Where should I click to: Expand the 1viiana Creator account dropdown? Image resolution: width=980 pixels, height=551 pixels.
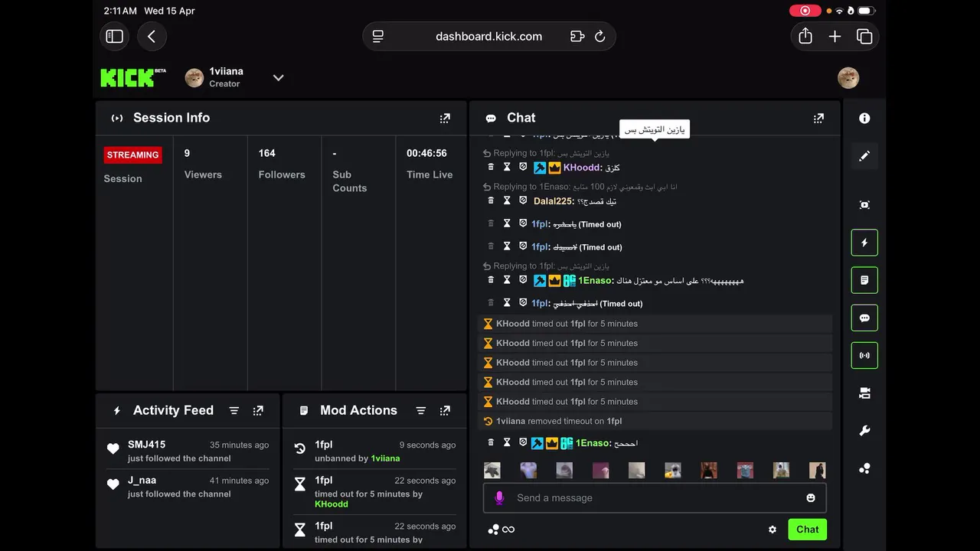tap(279, 77)
